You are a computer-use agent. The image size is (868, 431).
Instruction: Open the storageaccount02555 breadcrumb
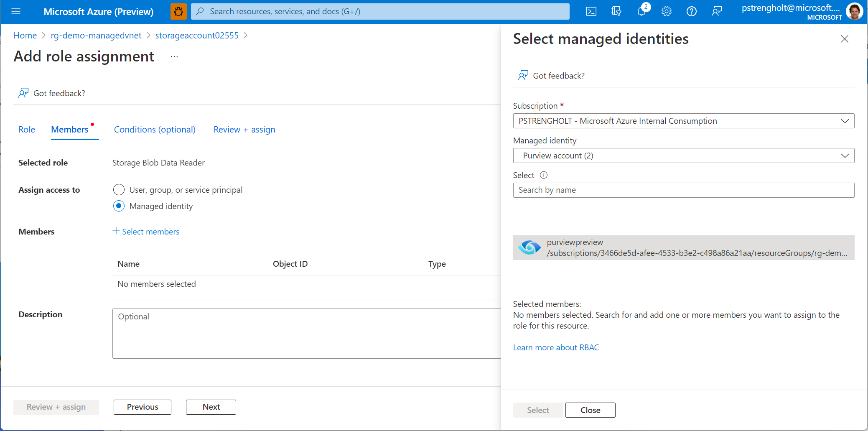click(x=197, y=36)
